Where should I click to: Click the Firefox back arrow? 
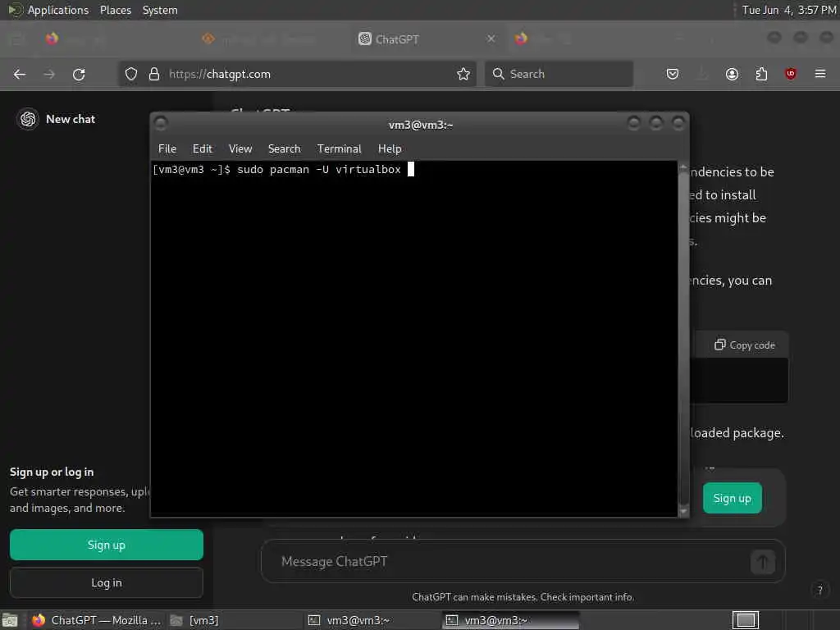[20, 74]
